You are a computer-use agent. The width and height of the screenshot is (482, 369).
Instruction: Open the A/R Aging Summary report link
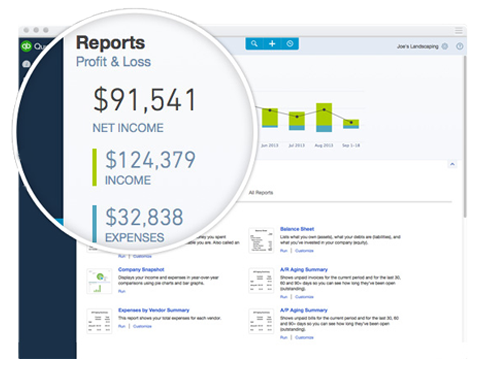click(x=304, y=269)
